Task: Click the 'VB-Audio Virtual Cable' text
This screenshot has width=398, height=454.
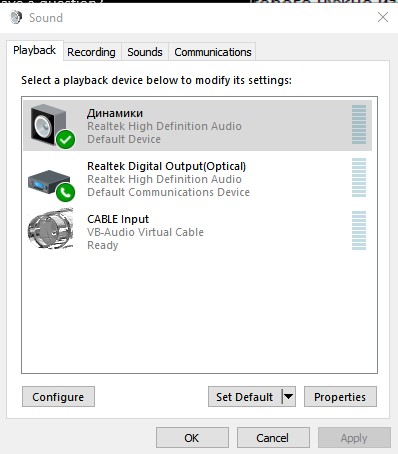Action: coord(145,232)
